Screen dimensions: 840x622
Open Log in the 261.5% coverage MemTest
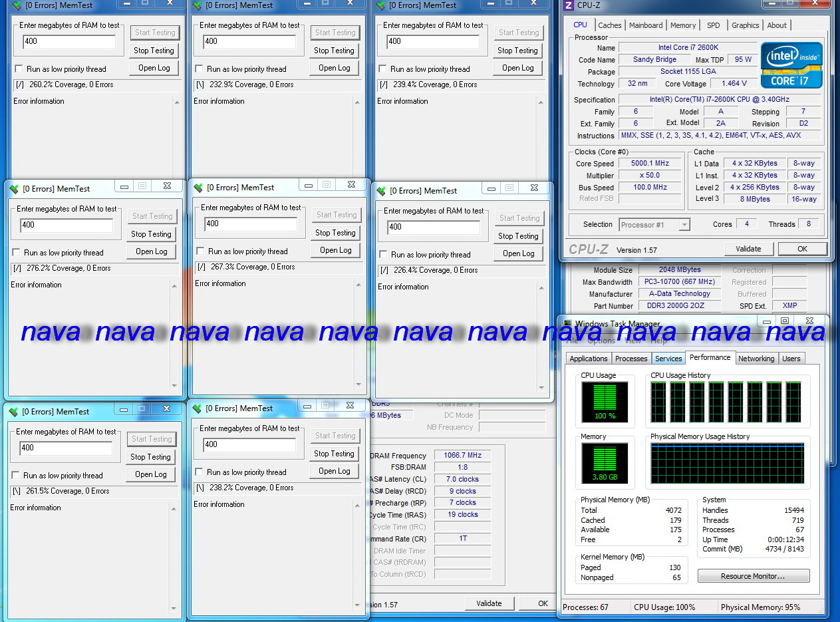pos(150,474)
